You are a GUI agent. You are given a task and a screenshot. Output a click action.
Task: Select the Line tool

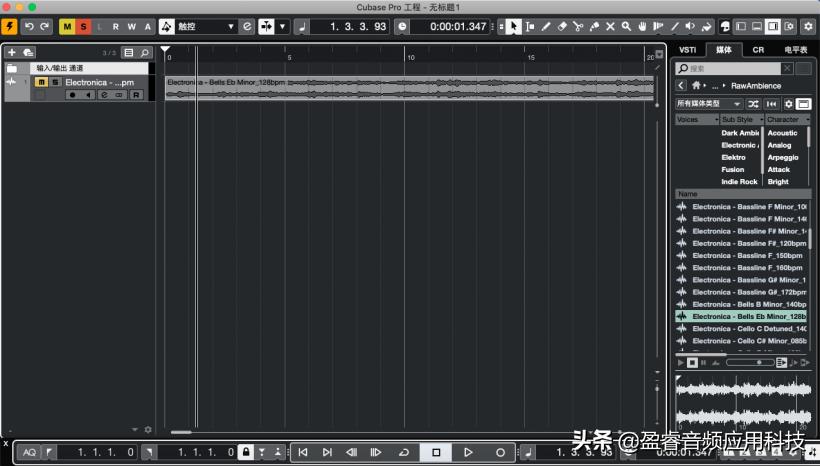[675, 27]
